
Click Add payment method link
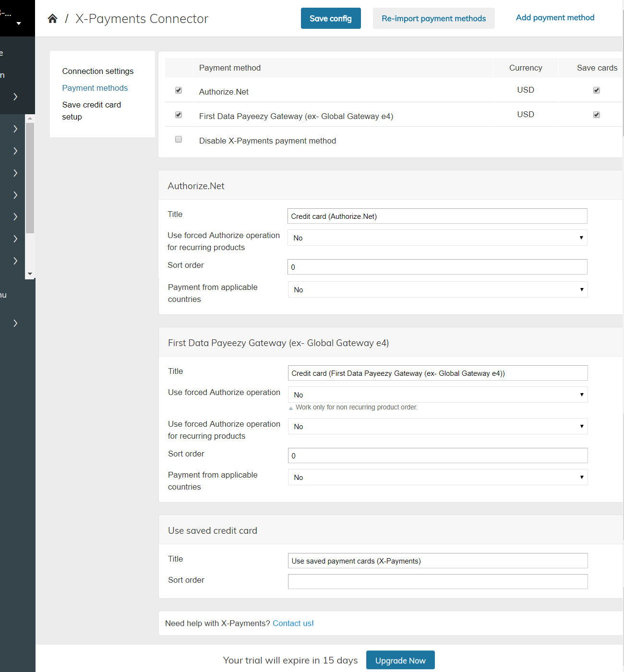(x=555, y=18)
